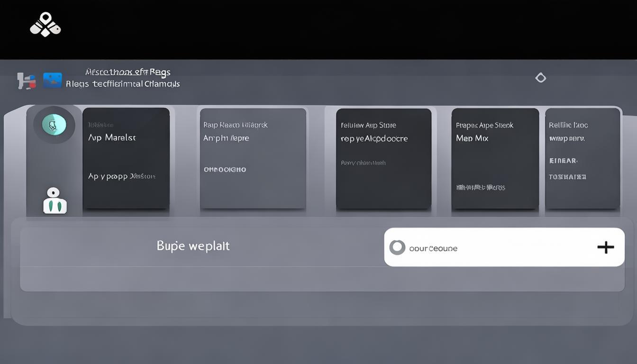This screenshot has width=637, height=364.
Task: Click the gray circle icon beside 'oour ceoune'
Action: click(x=397, y=247)
